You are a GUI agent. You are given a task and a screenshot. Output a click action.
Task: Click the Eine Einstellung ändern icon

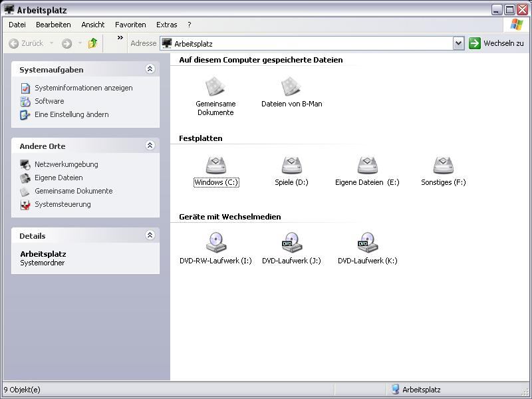(x=25, y=115)
